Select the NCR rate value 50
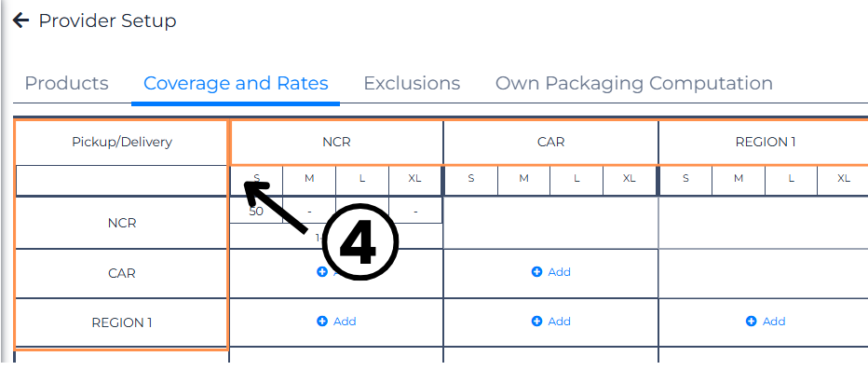Screen dimensions: 868x370 coord(256,211)
